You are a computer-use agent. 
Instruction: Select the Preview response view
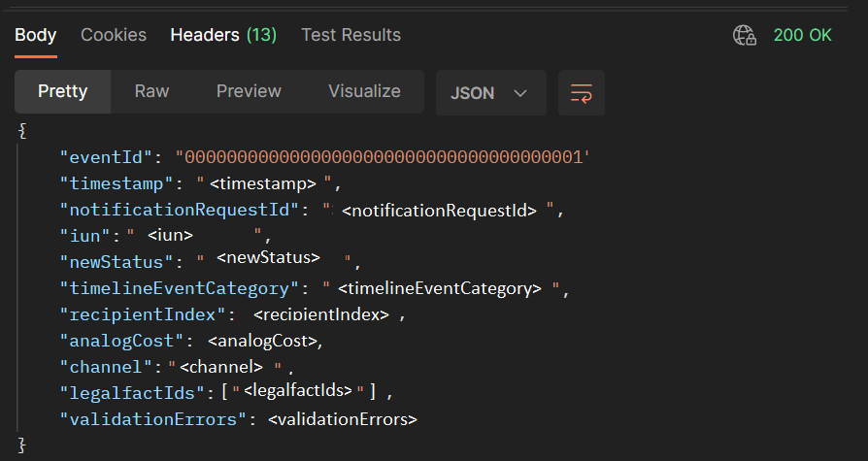(249, 92)
